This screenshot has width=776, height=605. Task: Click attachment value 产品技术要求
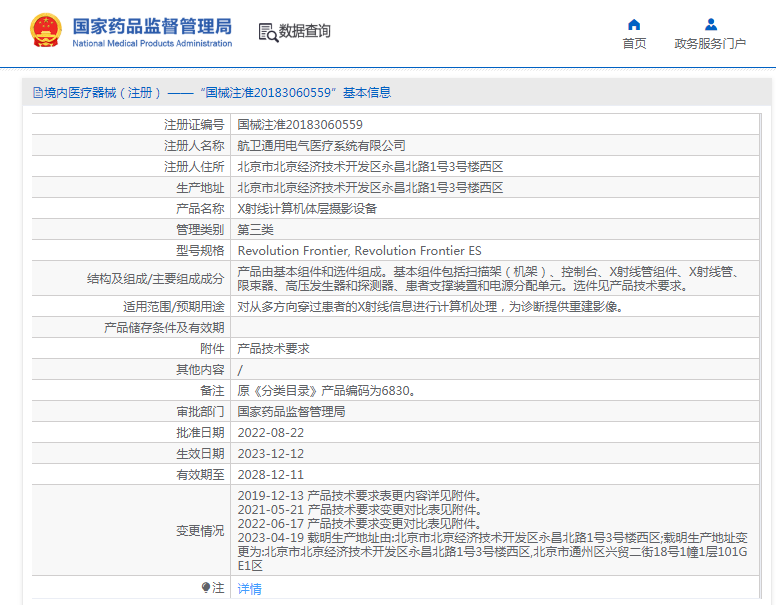tap(274, 349)
